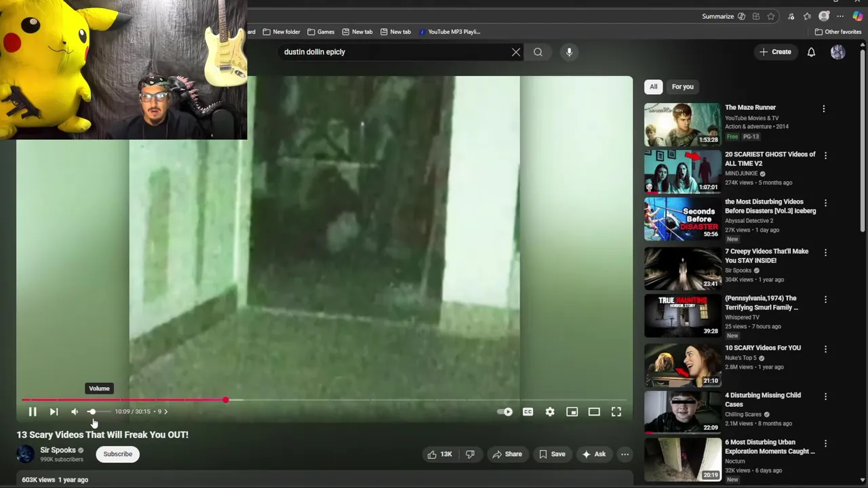The width and height of the screenshot is (868, 488).
Task: Open options for 6 Most Disturbing Urban Exploration
Action: click(825, 443)
